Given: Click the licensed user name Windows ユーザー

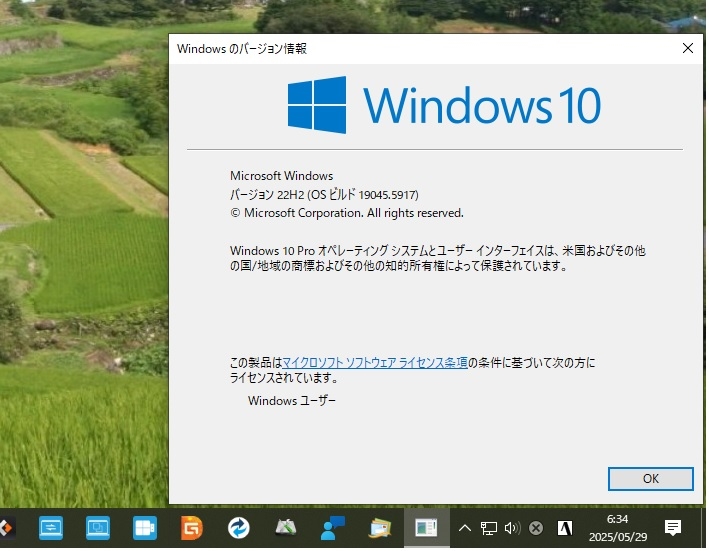Looking at the screenshot, I should pos(293,402).
